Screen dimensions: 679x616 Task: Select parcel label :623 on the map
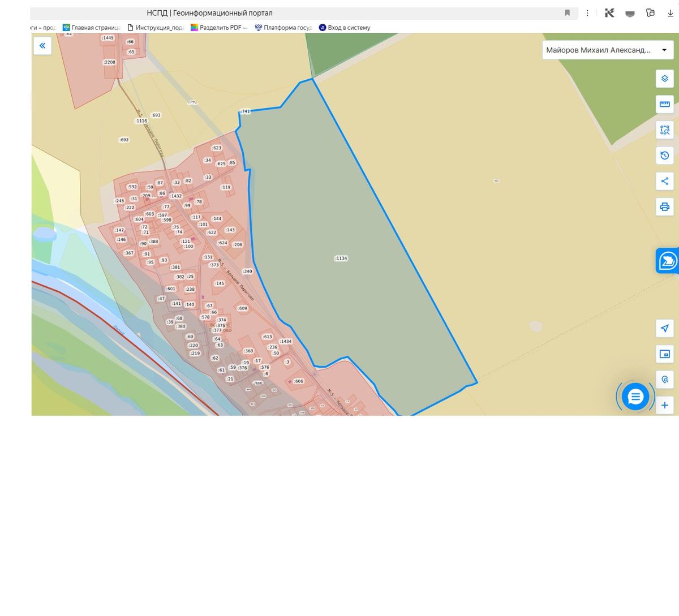[x=217, y=148]
